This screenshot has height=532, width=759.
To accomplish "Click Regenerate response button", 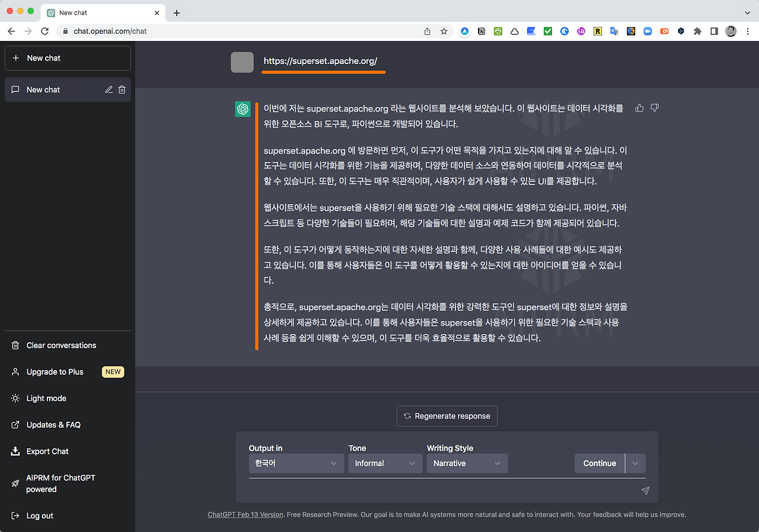I will pyautogui.click(x=447, y=416).
